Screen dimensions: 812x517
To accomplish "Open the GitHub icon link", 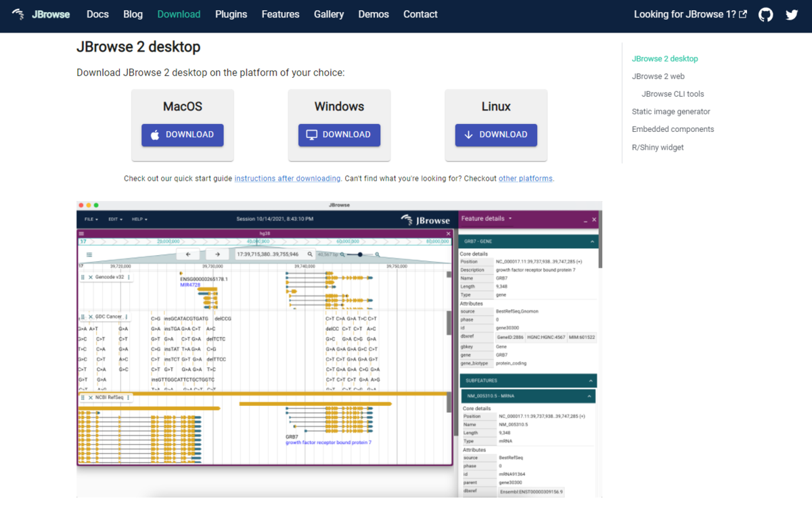I will coord(765,14).
